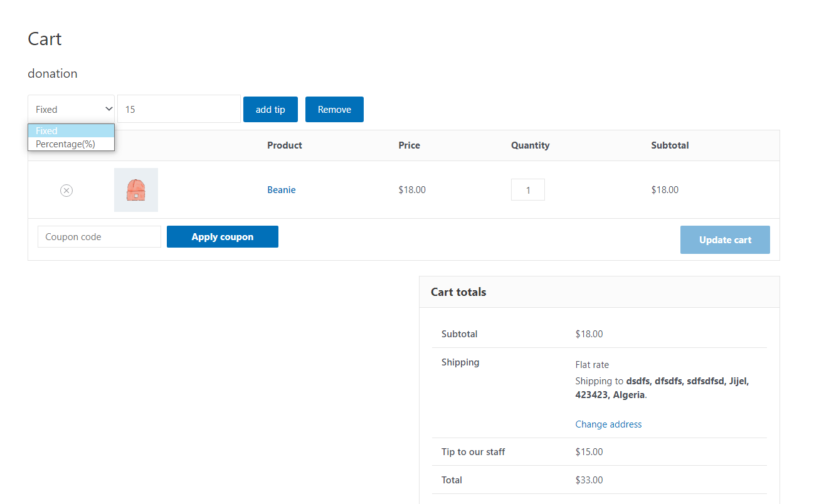819x504 pixels.
Task: Click the donation heading
Action: coord(53,73)
